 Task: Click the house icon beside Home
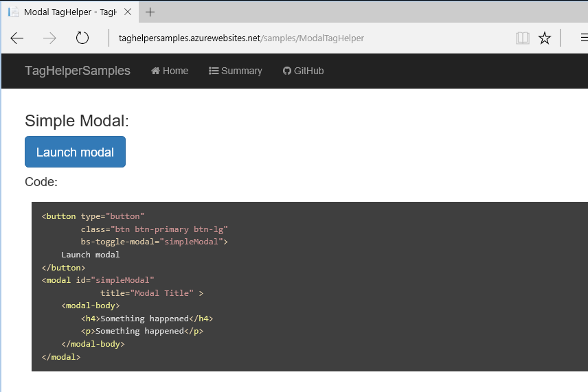[x=156, y=71]
